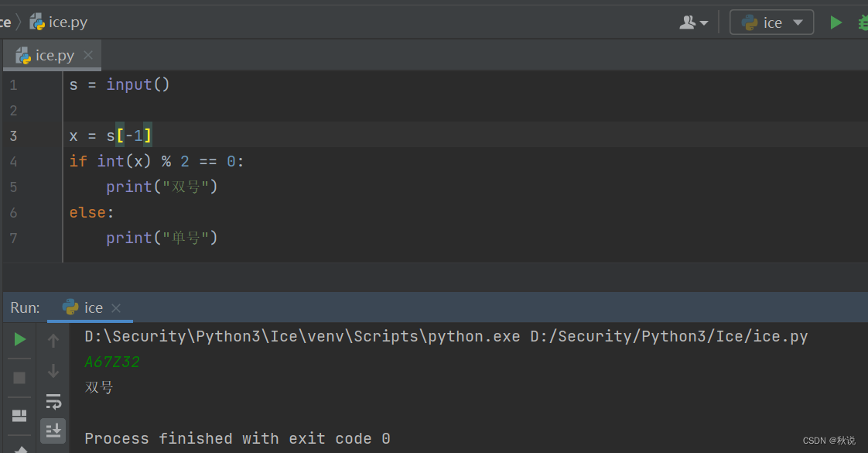Screen dimensions: 868x453
Task: Click the 双号 output line in console
Action: click(99, 388)
